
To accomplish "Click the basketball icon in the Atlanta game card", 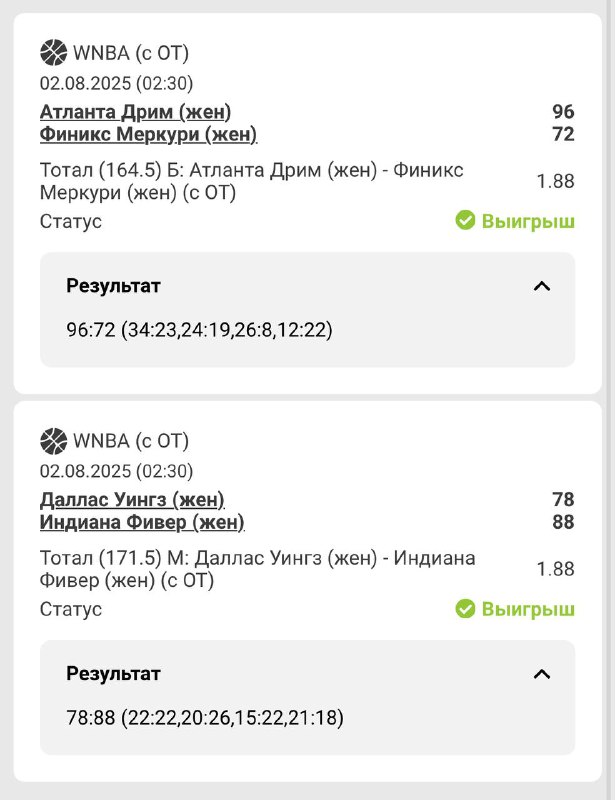I will point(53,52).
